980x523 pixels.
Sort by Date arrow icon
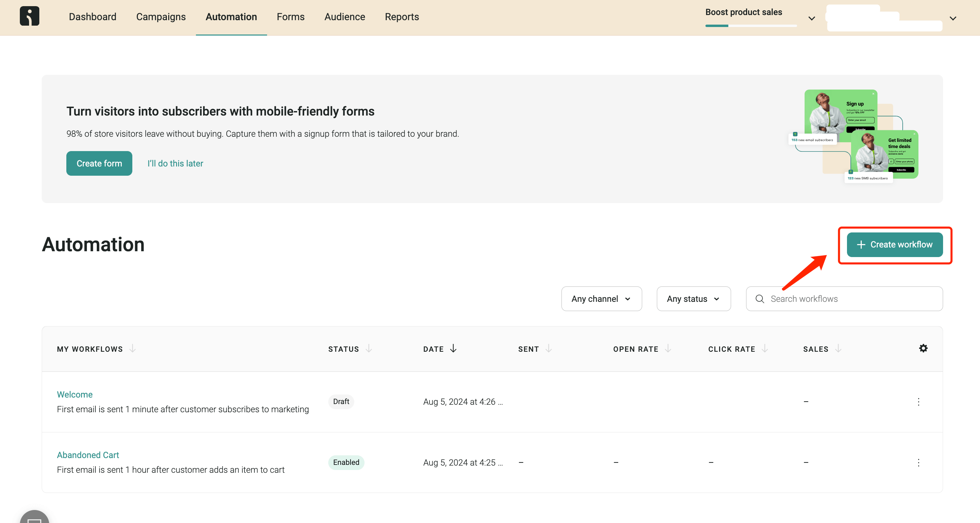pos(453,348)
